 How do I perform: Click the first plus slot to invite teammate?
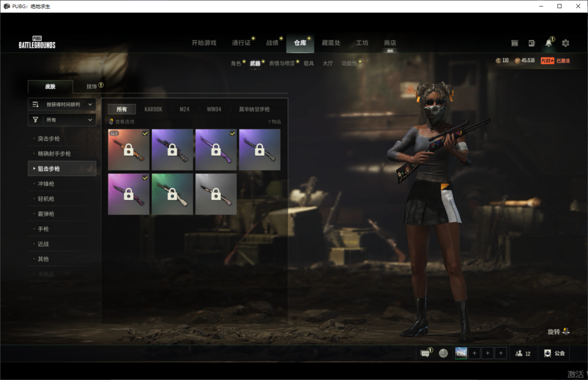[x=474, y=353]
